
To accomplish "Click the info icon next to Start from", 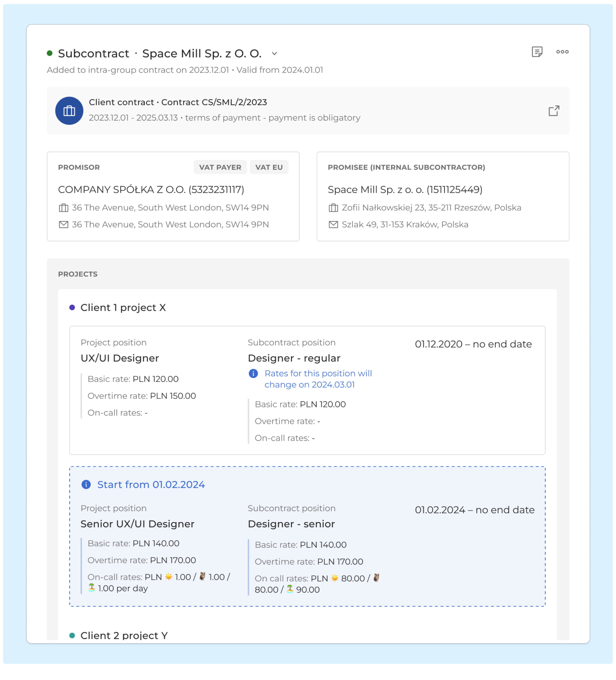I will tap(86, 485).
